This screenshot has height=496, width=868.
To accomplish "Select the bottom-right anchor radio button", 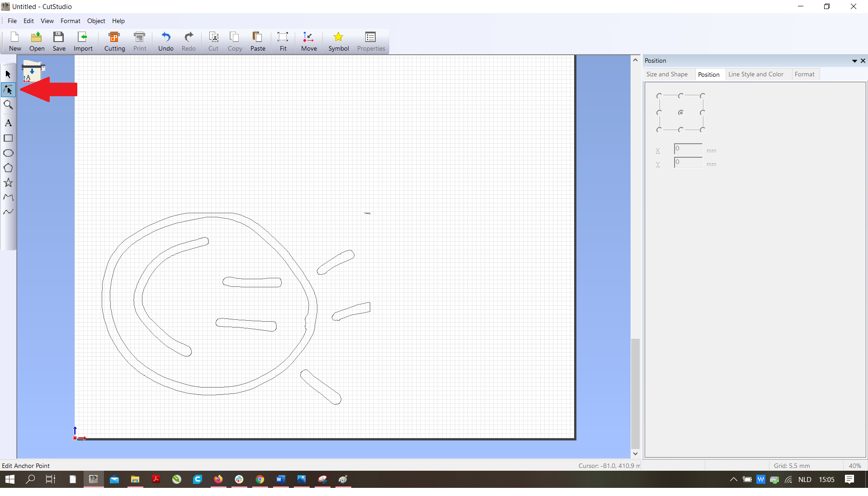I will pyautogui.click(x=703, y=130).
